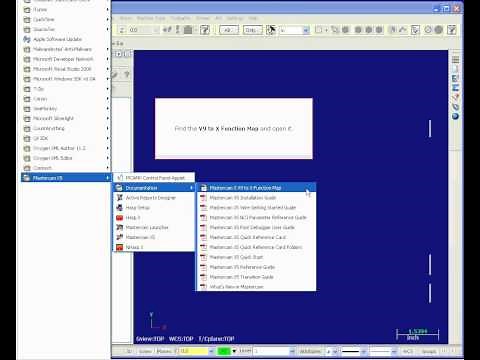Screen dimensions: 480x360
Task: Open the iTunes program folder
Action: point(65,10)
